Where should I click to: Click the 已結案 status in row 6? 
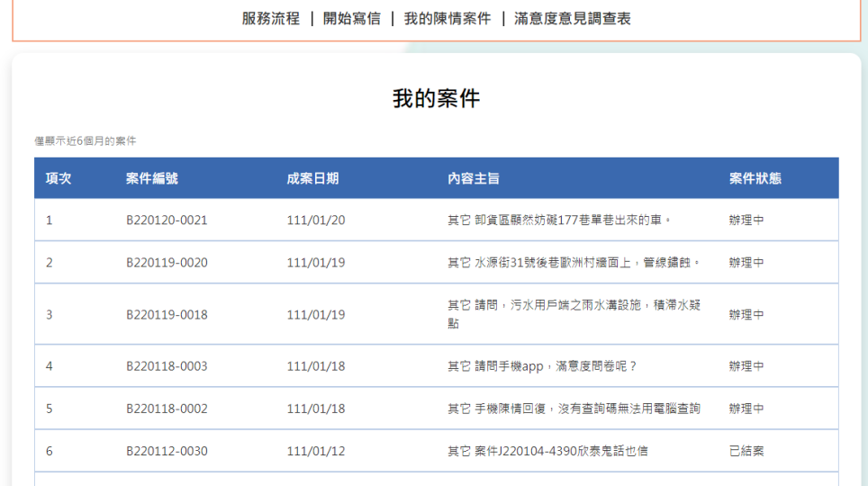pyautogui.click(x=746, y=451)
